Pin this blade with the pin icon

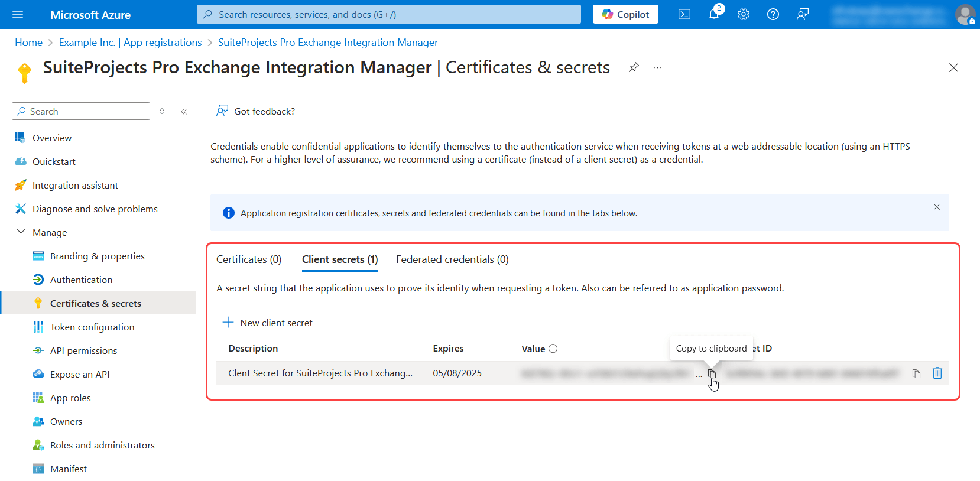(x=634, y=67)
